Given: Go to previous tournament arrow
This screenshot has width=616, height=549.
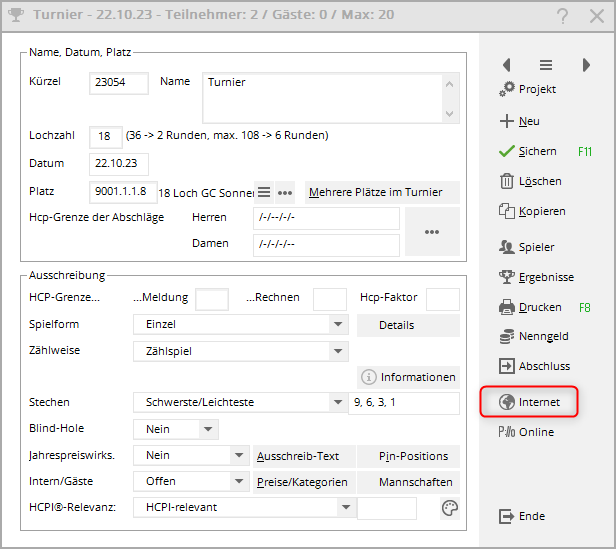Looking at the screenshot, I should pos(506,65).
